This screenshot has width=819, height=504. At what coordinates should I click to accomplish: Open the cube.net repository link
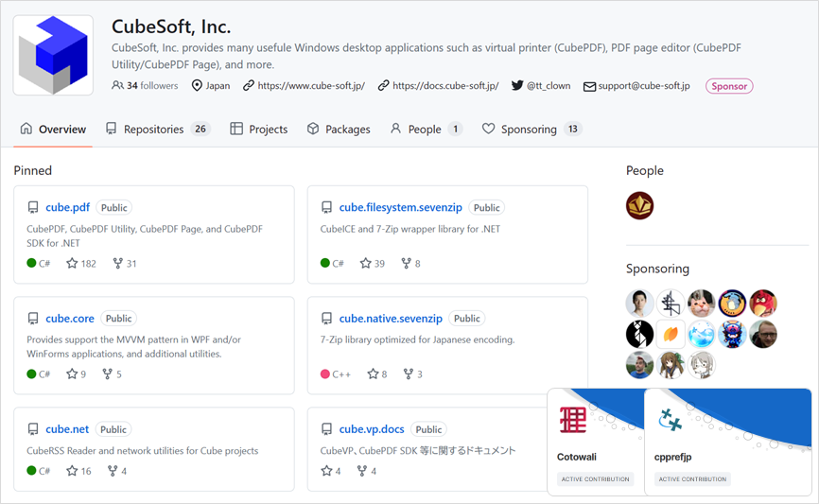click(x=67, y=428)
